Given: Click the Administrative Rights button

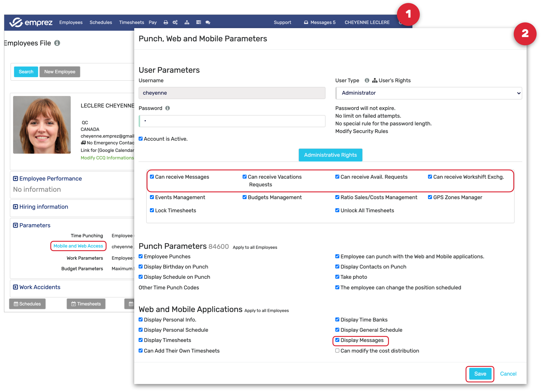Looking at the screenshot, I should click(330, 155).
